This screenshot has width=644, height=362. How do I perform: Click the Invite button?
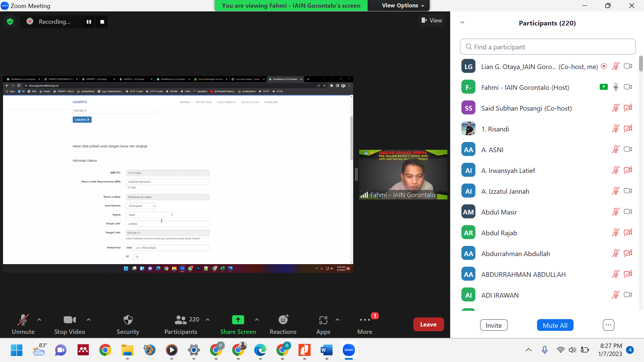pos(493,325)
